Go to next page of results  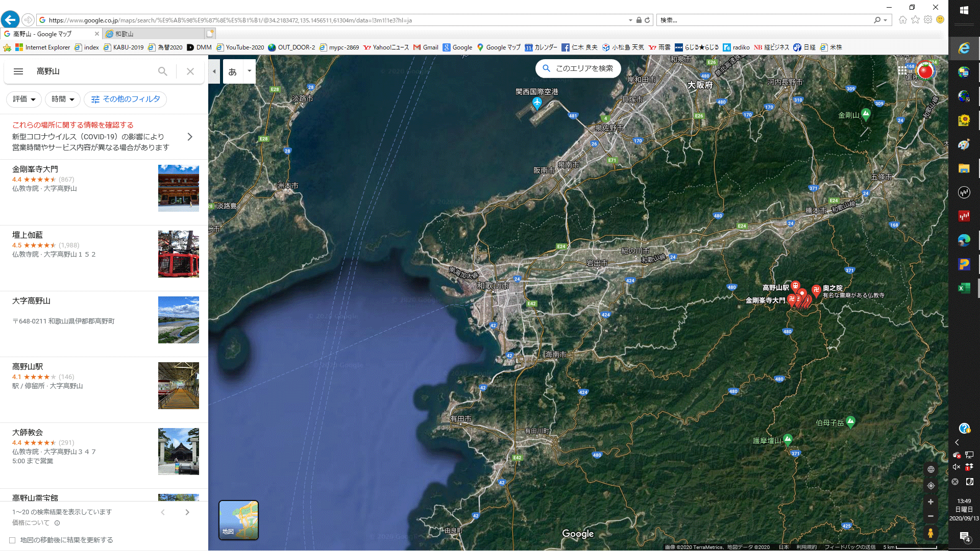[187, 512]
